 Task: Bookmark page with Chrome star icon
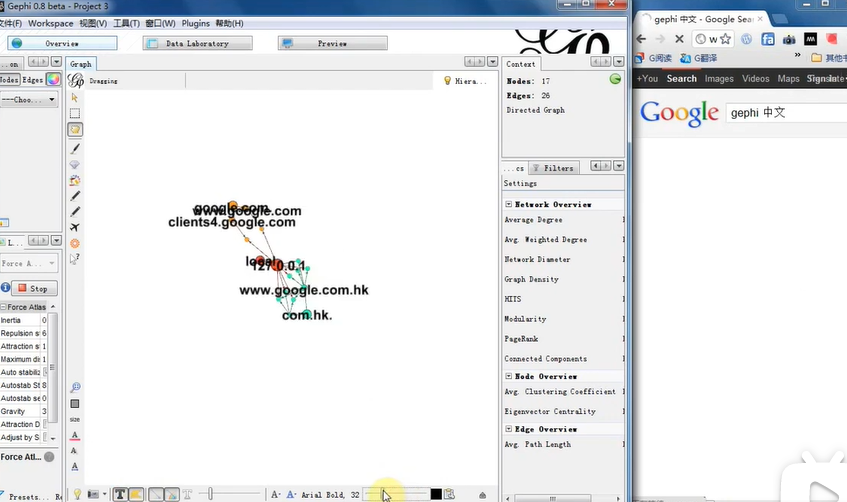point(725,39)
